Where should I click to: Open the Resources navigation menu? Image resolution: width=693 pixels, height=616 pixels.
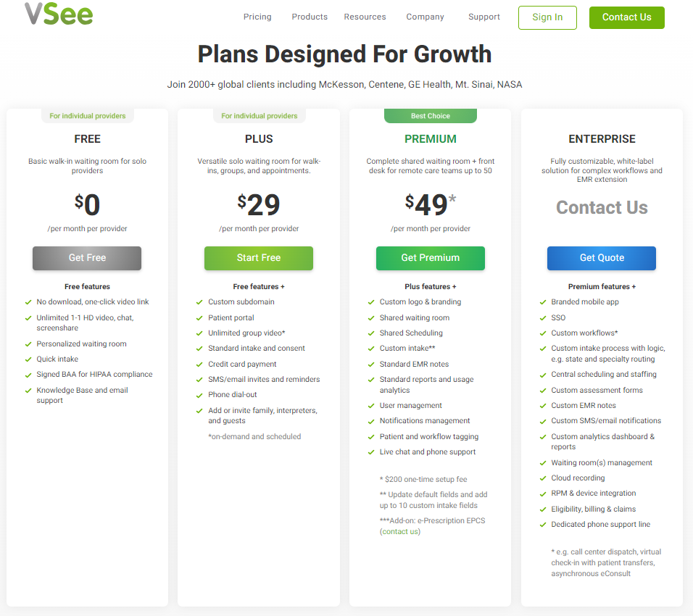coord(365,17)
